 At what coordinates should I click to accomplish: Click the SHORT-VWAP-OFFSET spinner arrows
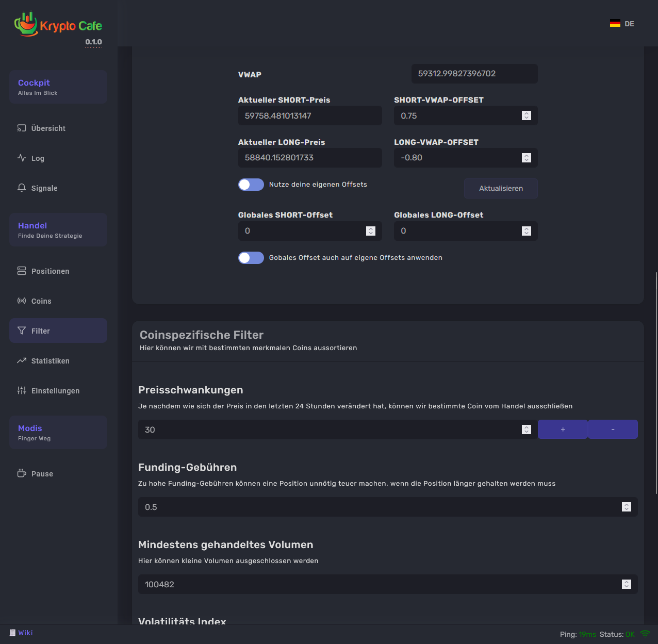(526, 115)
